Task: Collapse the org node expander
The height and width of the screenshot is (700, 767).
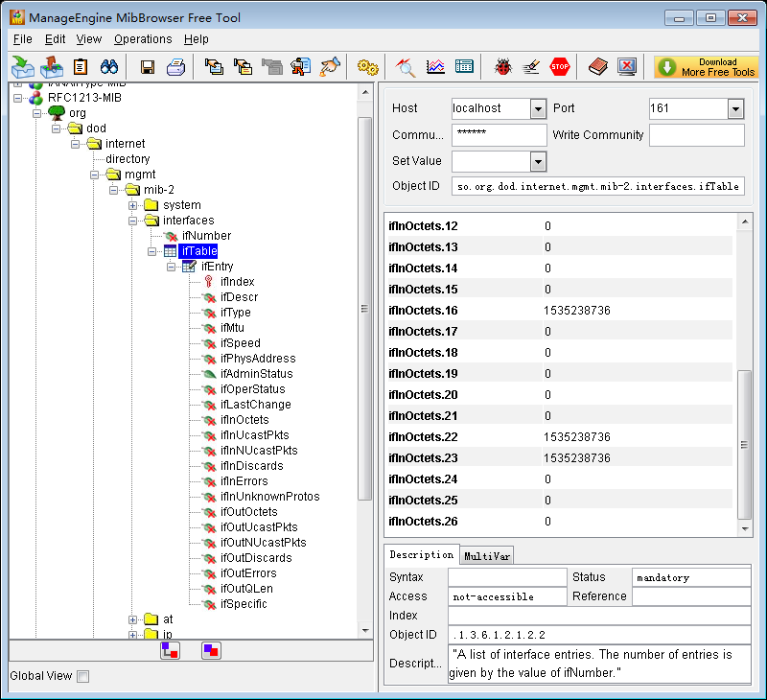Action: 36,113
